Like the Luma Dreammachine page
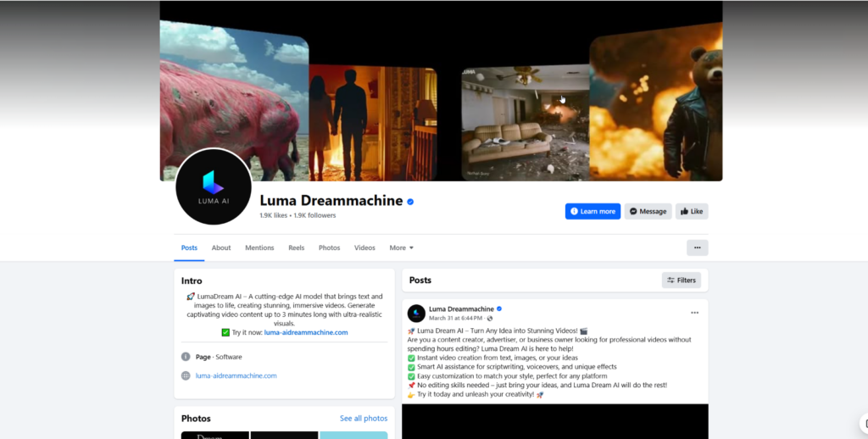This screenshot has height=439, width=868. click(692, 212)
